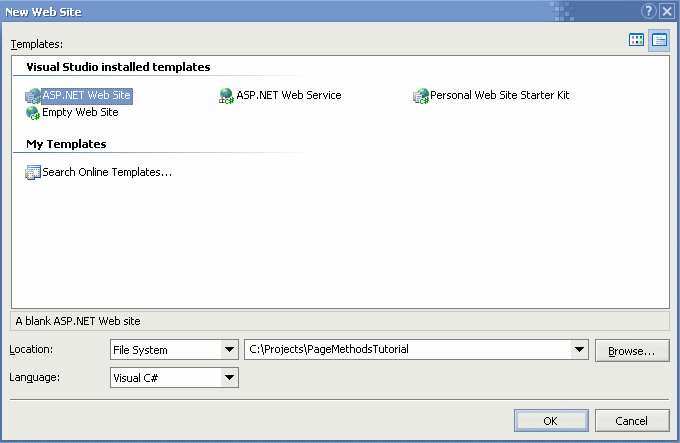This screenshot has width=680, height=443.
Task: Select the 'ASP.NET Web Service' label
Action: coord(289,95)
